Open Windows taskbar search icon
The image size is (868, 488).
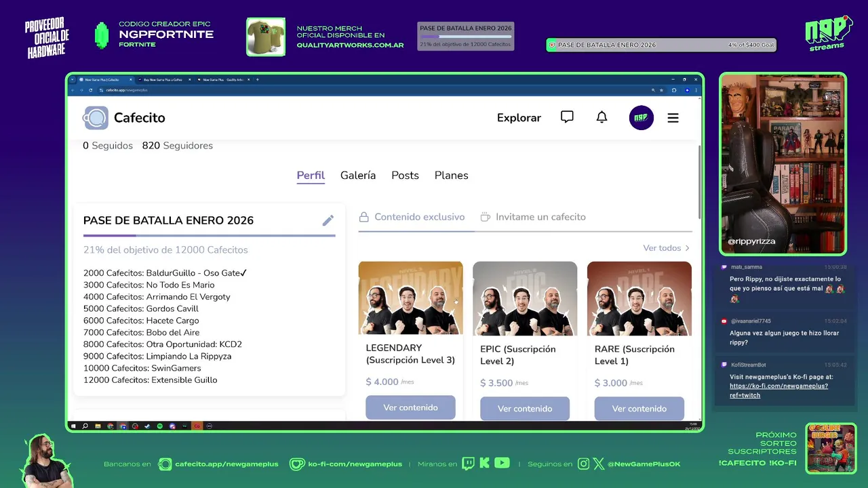point(85,426)
